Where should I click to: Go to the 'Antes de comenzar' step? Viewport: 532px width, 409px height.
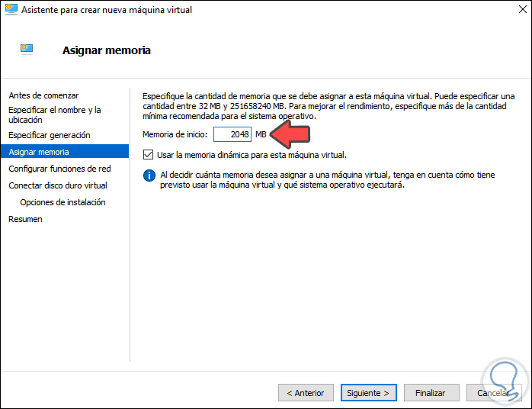pyautogui.click(x=43, y=95)
